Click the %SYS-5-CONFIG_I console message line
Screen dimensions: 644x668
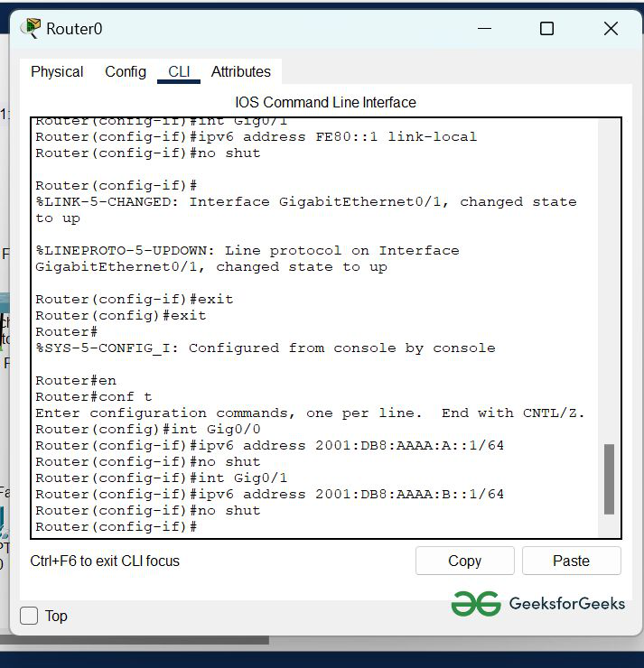point(266,348)
